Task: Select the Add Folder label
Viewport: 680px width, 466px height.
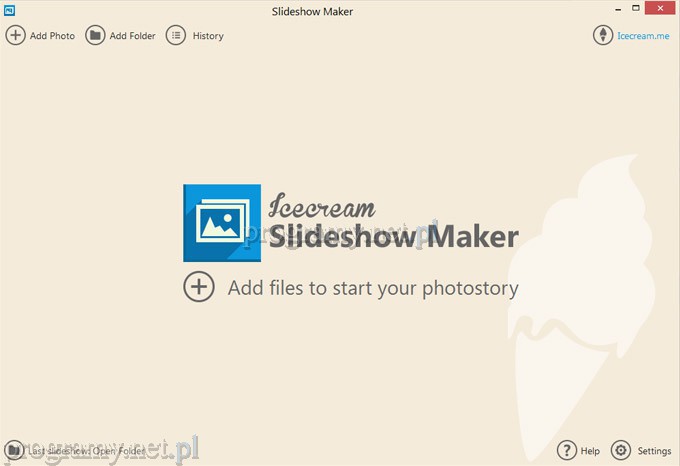Action: [132, 36]
